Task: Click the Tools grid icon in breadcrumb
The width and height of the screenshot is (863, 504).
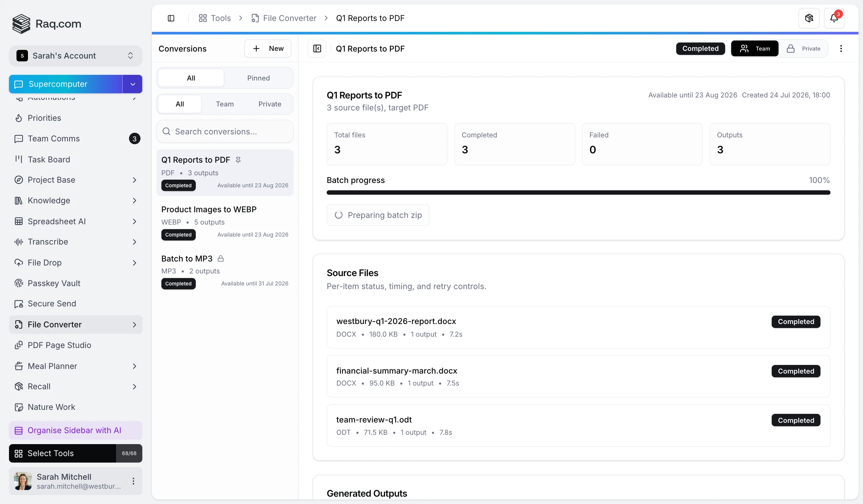Action: point(203,18)
